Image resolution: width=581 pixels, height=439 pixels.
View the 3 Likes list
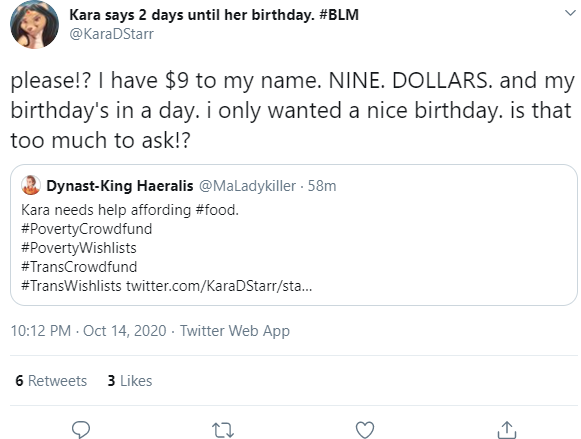pyautogui.click(x=130, y=381)
